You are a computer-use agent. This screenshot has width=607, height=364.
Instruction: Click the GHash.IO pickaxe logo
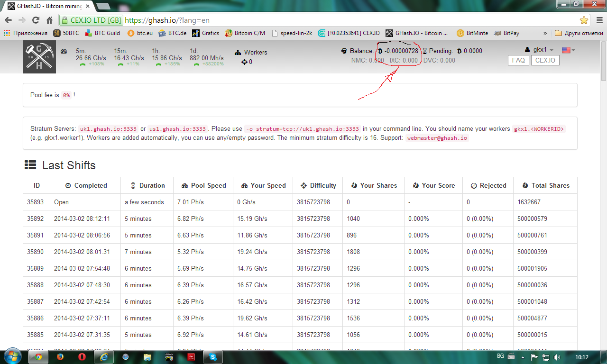pyautogui.click(x=39, y=57)
